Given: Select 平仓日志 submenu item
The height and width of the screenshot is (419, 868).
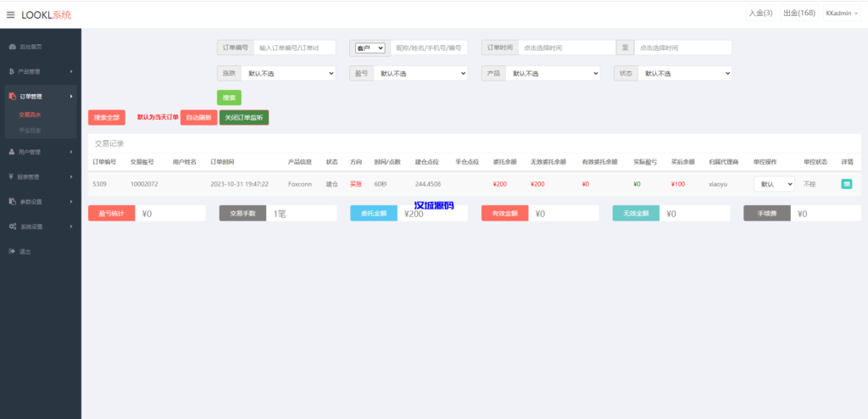Looking at the screenshot, I should pos(30,130).
